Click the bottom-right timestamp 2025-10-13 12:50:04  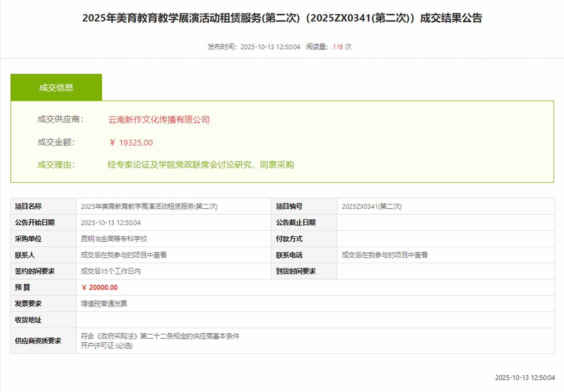click(x=525, y=378)
